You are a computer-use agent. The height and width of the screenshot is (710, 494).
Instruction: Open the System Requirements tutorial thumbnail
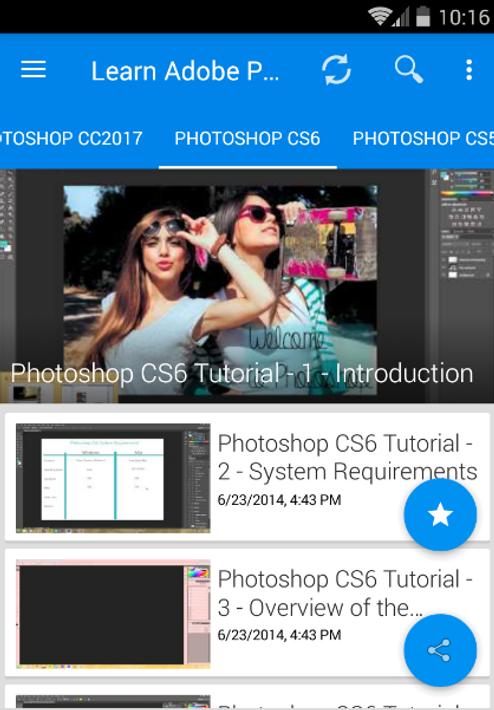click(113, 478)
